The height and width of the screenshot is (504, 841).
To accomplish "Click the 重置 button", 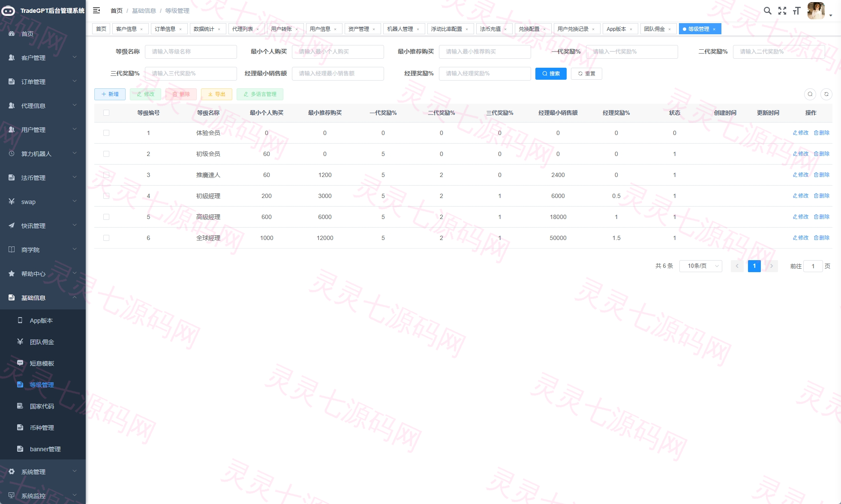I will (586, 74).
